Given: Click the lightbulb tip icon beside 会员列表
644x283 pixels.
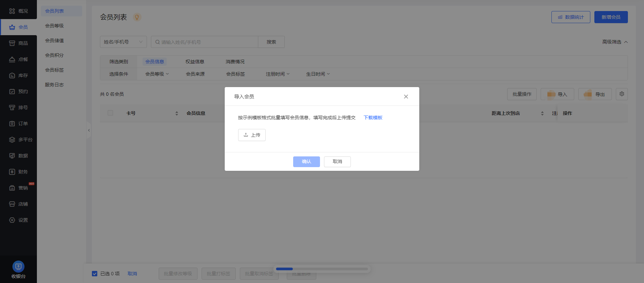Looking at the screenshot, I should coord(137,17).
